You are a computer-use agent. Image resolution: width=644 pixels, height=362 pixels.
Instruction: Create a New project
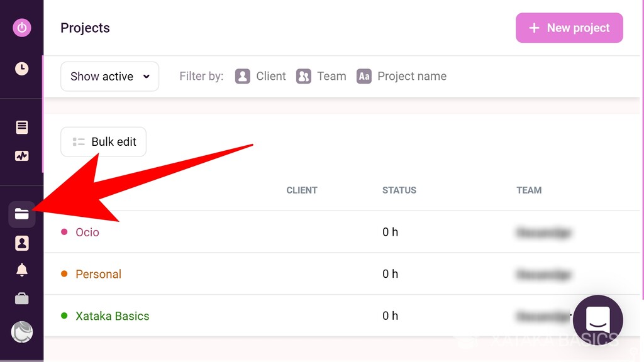pos(569,28)
